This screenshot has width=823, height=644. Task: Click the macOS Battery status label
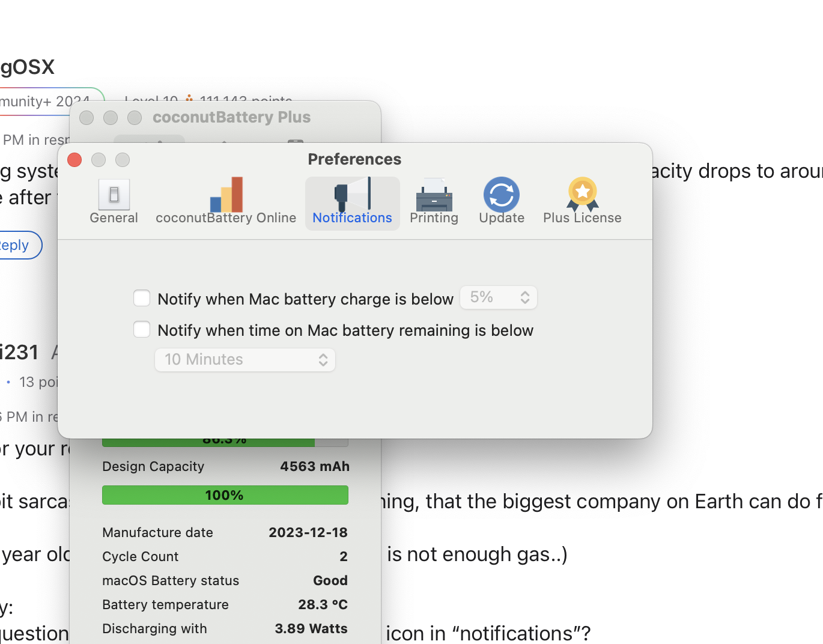171,581
